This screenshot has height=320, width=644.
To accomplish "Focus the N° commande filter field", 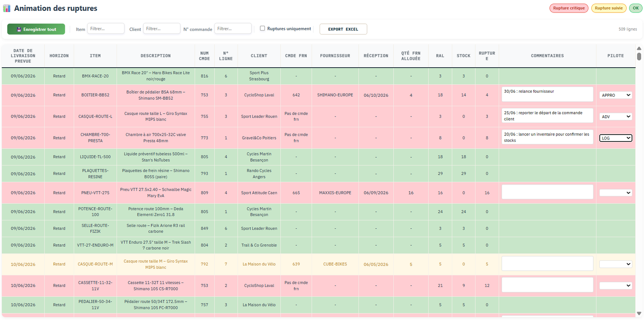I will pyautogui.click(x=233, y=29).
